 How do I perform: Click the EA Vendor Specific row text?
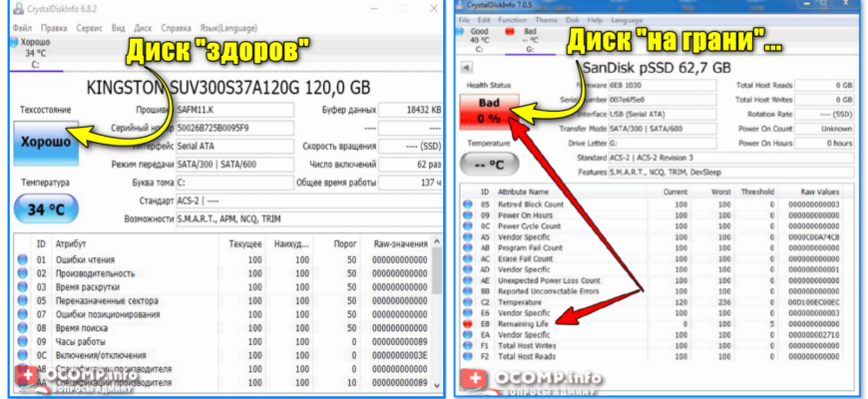pyautogui.click(x=524, y=335)
